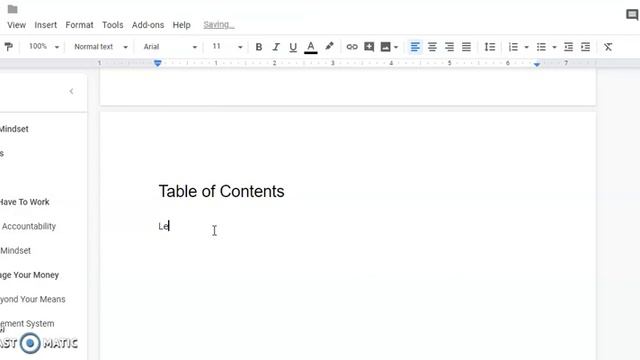Viewport: 640px width, 360px height.
Task: Open the line spacing menu
Action: pos(489,47)
